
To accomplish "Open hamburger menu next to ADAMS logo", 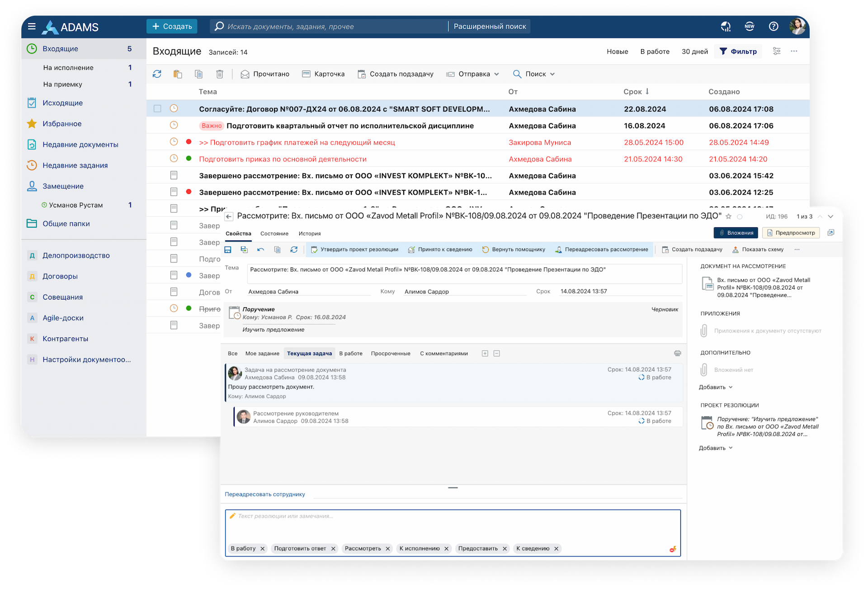I will (x=32, y=27).
